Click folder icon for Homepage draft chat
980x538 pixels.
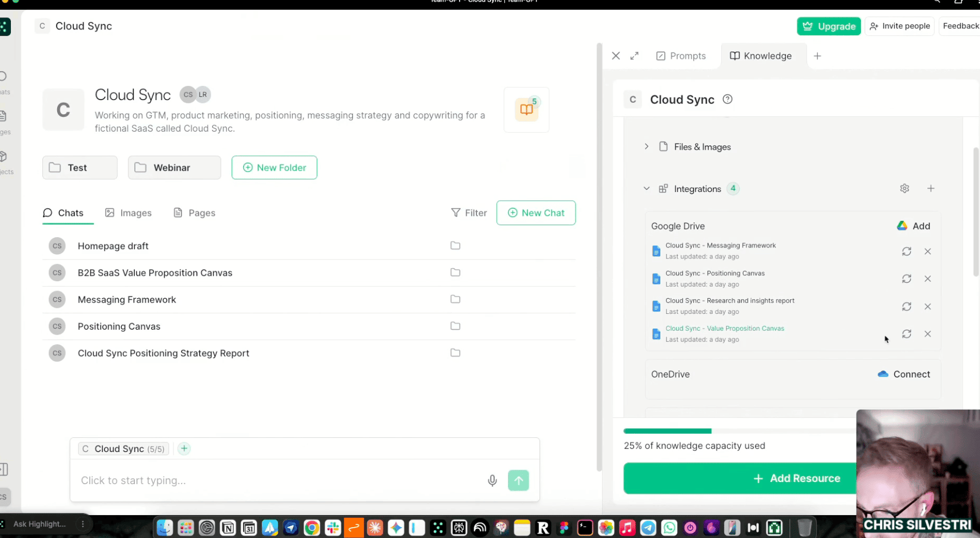[455, 246]
